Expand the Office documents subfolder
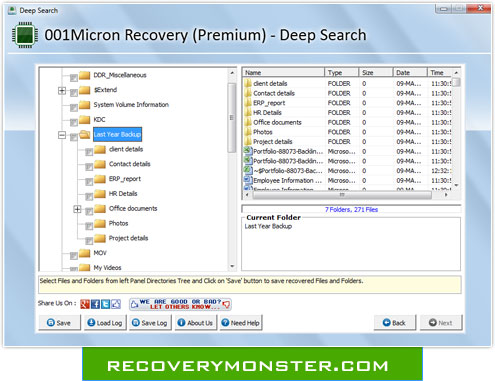 click(77, 209)
